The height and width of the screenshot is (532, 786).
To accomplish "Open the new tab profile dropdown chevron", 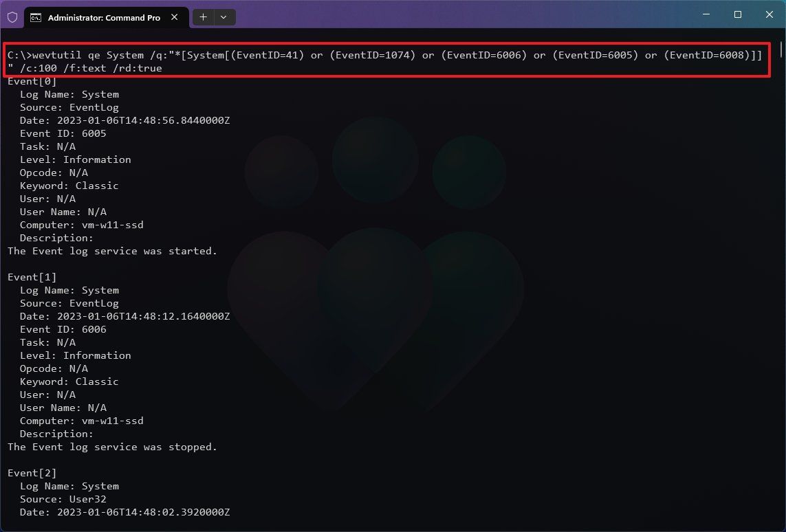I will pos(222,17).
